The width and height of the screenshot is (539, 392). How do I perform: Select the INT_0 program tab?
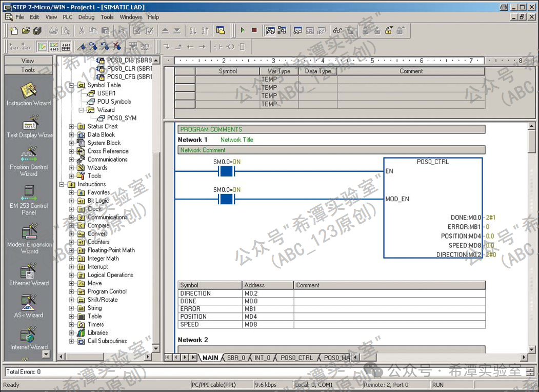262,358
